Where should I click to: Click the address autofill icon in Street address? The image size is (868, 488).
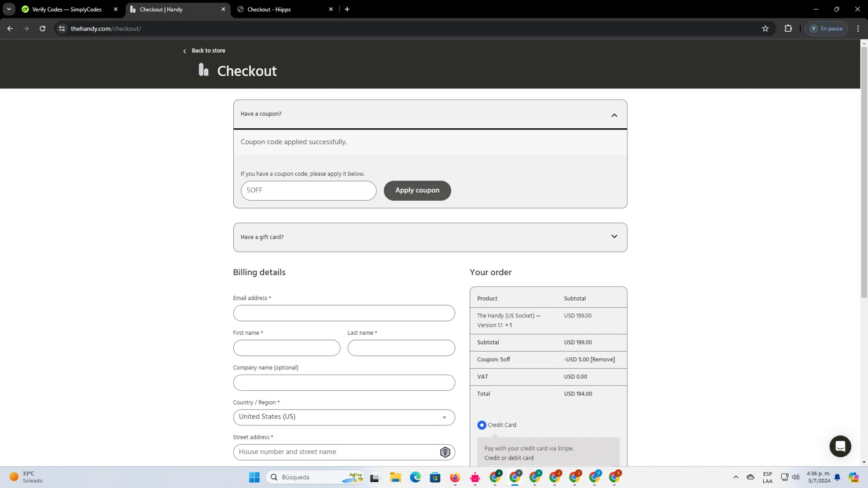pyautogui.click(x=444, y=452)
